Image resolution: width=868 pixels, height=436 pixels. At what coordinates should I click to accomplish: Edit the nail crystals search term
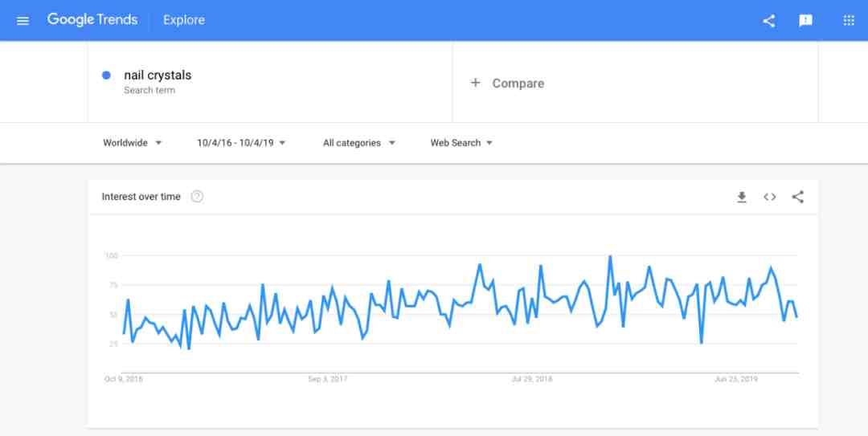[x=158, y=75]
